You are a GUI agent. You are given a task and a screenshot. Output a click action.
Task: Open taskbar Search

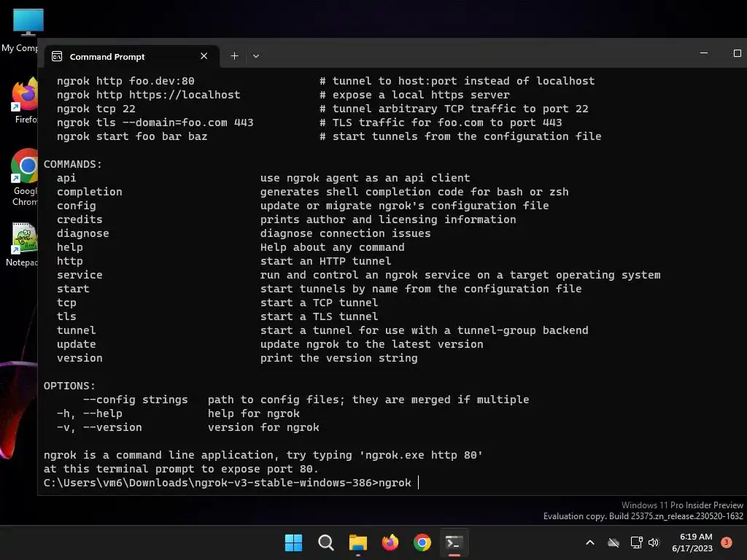pyautogui.click(x=326, y=542)
